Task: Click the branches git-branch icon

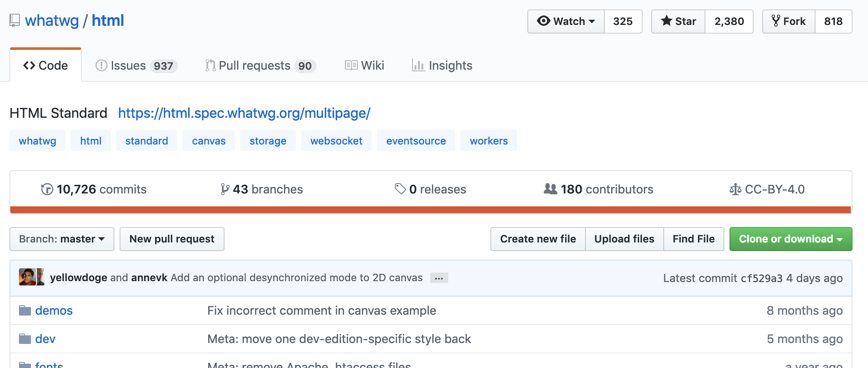Action: pos(225,189)
